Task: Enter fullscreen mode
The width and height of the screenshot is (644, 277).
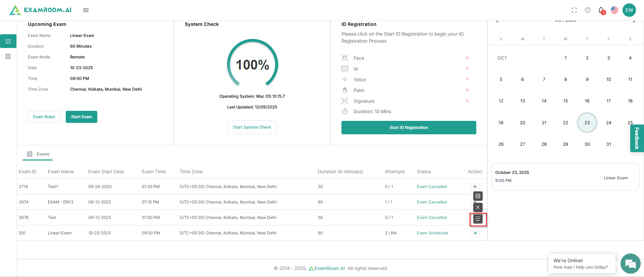Action: [x=574, y=10]
